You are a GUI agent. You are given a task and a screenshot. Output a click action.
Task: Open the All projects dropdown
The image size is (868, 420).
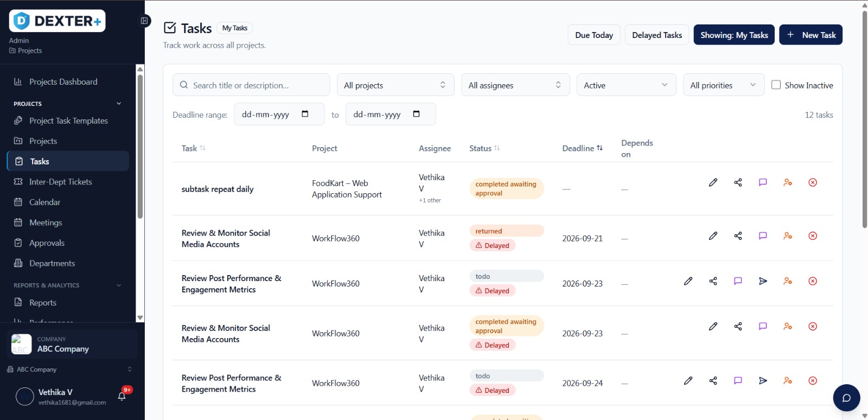click(395, 85)
